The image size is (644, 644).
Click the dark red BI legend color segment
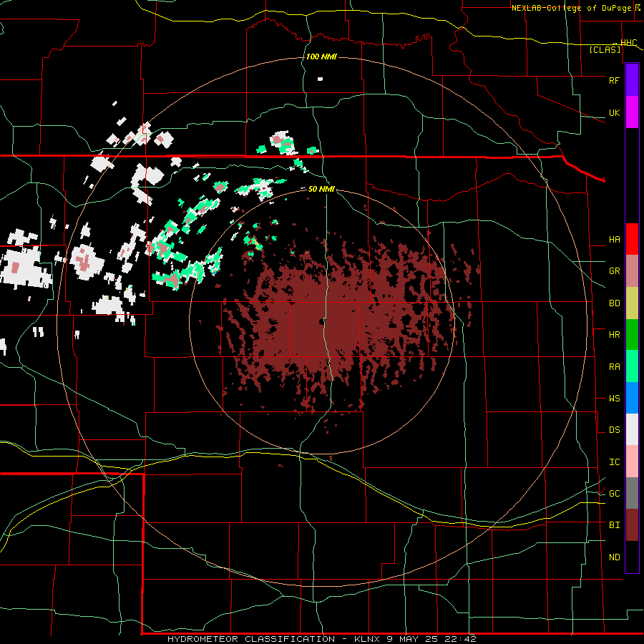coord(632,525)
